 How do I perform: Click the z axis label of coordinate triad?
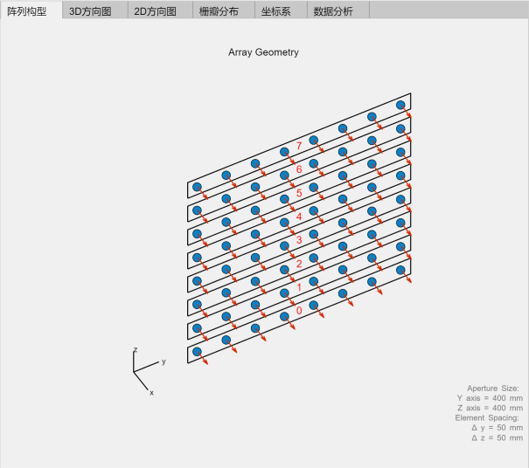(135, 349)
